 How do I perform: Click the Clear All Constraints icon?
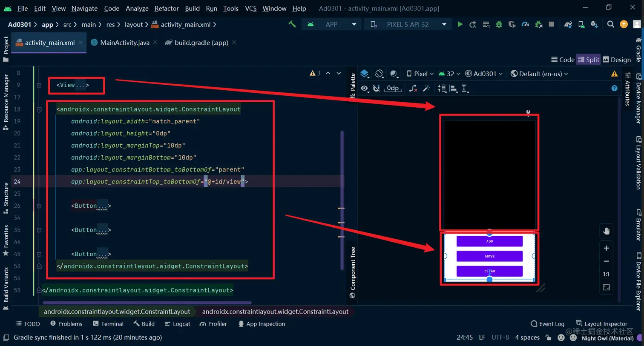(x=413, y=89)
